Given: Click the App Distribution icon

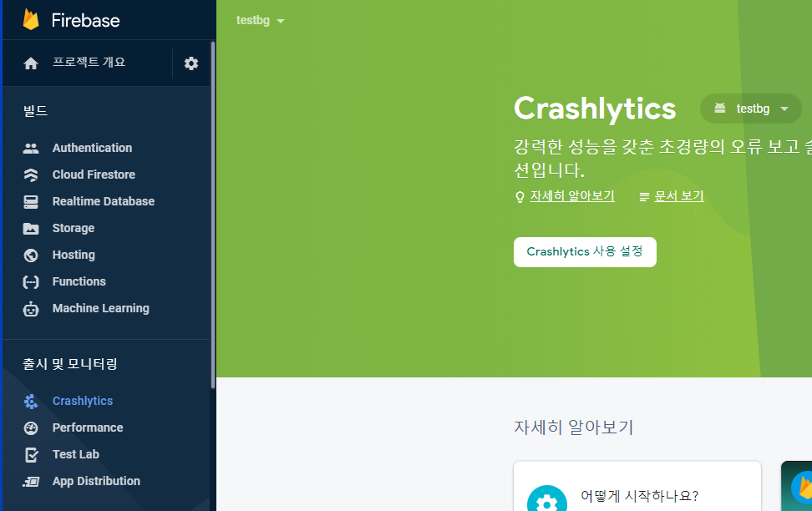Looking at the screenshot, I should coord(31,482).
